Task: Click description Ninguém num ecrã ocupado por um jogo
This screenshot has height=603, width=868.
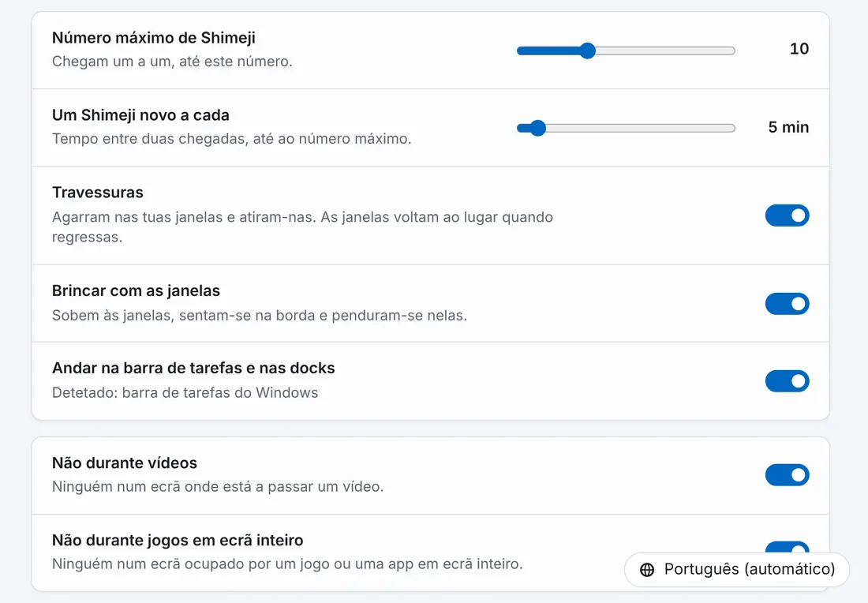Action: click(x=287, y=564)
